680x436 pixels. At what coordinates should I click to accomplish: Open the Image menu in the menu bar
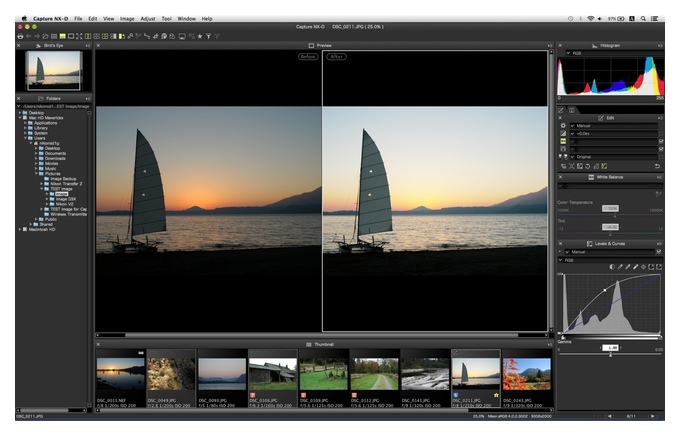[x=127, y=19]
